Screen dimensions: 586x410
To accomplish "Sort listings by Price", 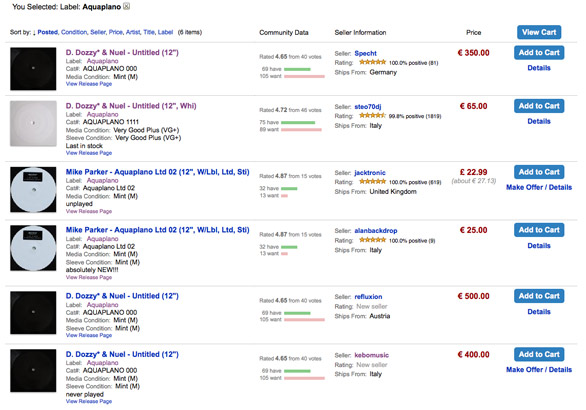I will coord(115,32).
